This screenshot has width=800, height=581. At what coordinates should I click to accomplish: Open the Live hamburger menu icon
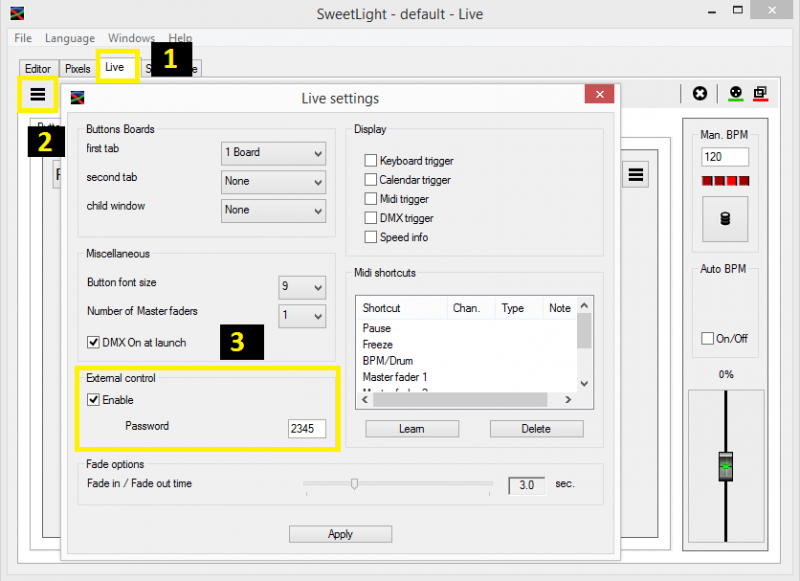pos(38,94)
